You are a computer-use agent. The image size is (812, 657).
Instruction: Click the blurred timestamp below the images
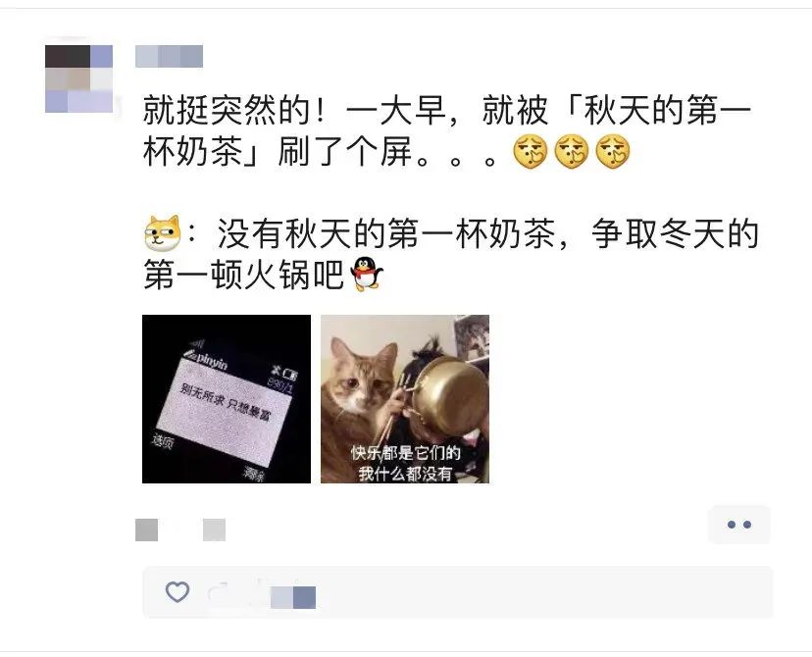(x=146, y=530)
